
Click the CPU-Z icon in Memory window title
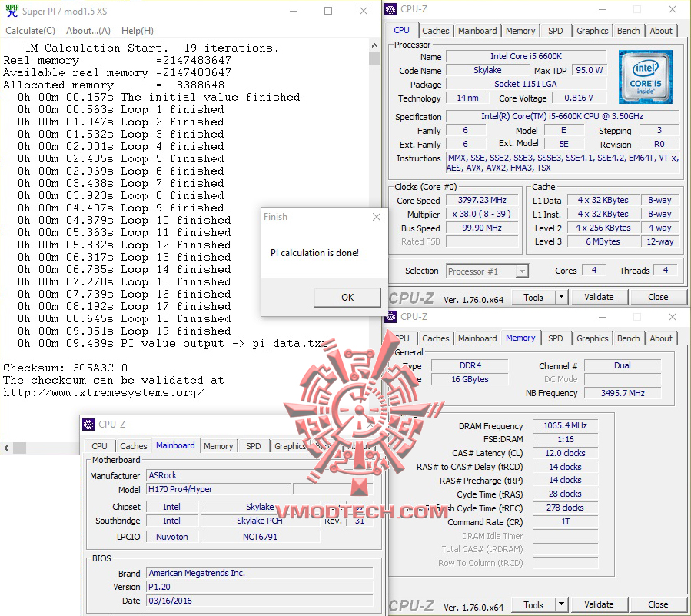pyautogui.click(x=390, y=316)
